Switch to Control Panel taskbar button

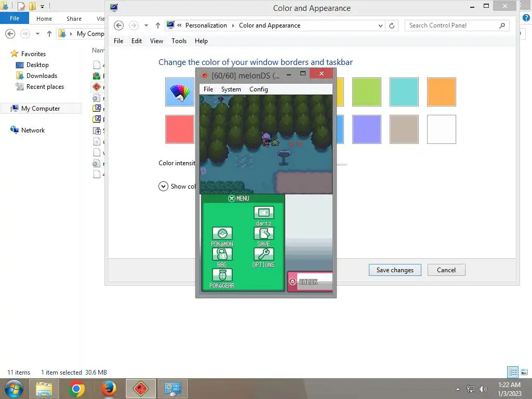(x=173, y=389)
